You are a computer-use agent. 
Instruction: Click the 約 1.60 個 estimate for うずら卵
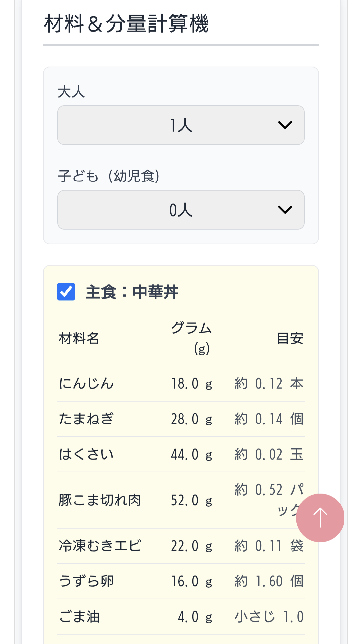pyautogui.click(x=269, y=581)
